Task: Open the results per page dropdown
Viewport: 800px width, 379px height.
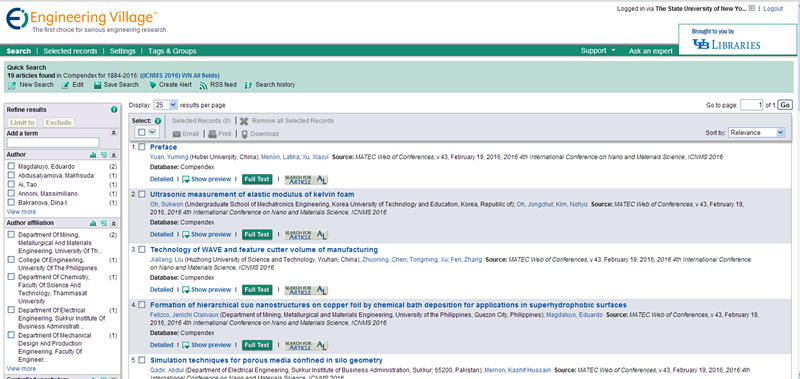Action: coord(166,105)
